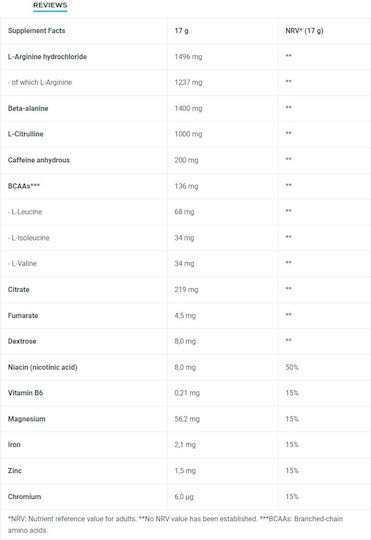Image resolution: width=371 pixels, height=540 pixels.
Task: Click the BCAAs*** row label
Action: click(24, 186)
